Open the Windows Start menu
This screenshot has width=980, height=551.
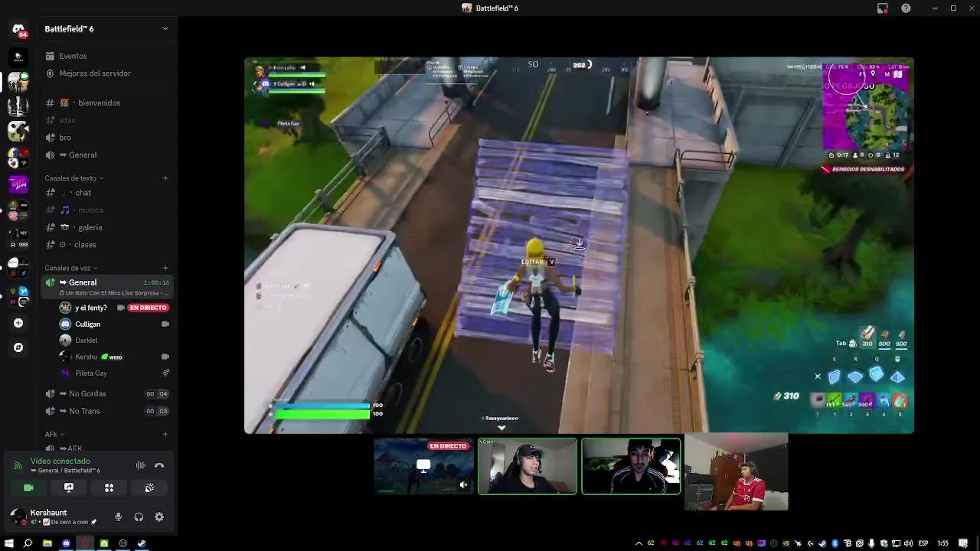[9, 543]
